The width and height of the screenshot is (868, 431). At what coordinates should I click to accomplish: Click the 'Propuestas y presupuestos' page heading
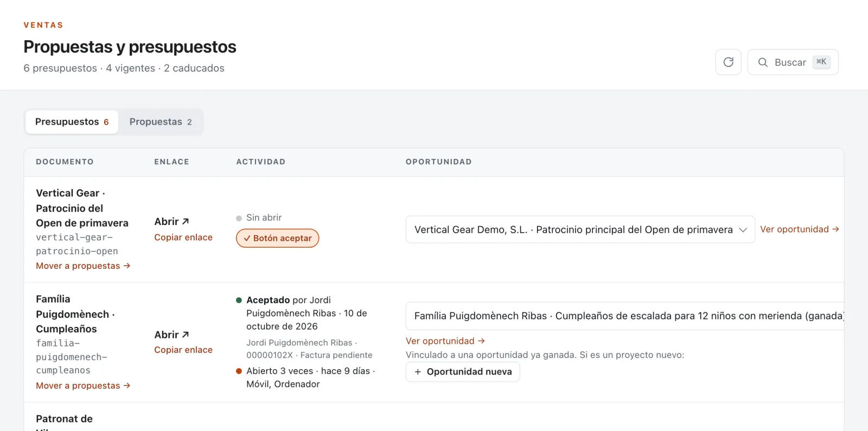point(130,47)
